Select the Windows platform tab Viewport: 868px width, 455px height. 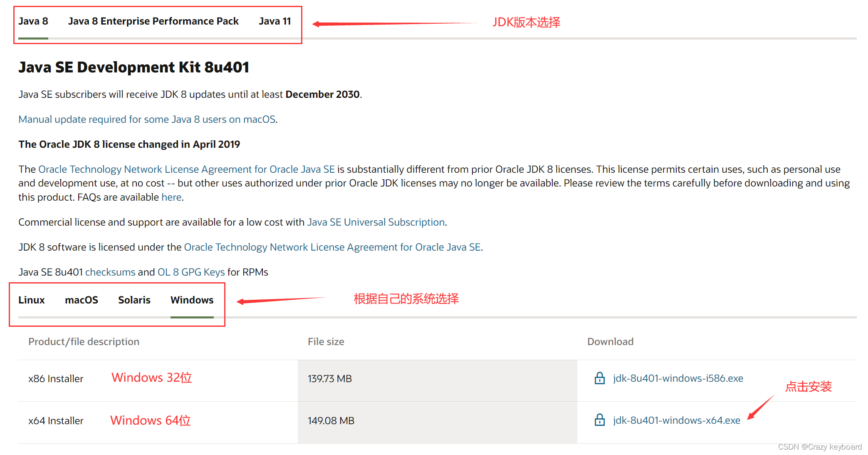point(192,300)
